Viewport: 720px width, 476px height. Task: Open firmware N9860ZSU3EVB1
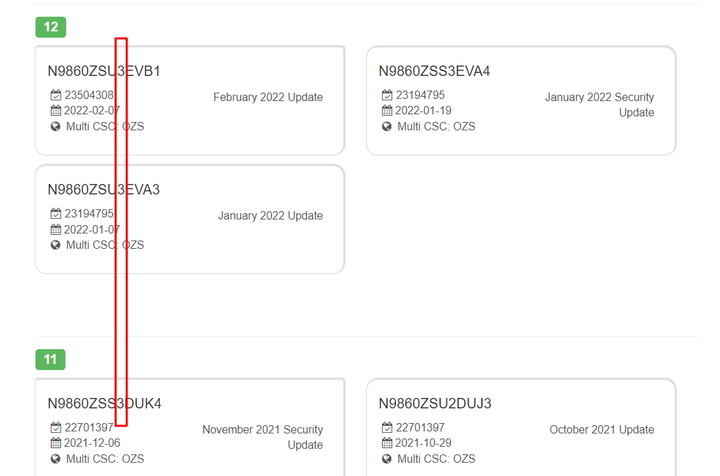(104, 72)
